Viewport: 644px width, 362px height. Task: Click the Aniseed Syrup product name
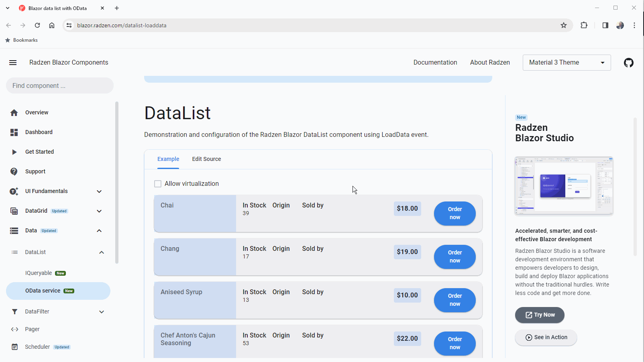(x=181, y=292)
